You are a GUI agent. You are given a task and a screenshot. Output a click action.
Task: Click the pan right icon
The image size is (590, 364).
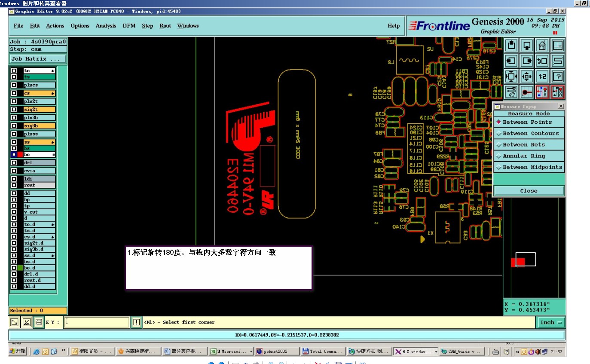527,61
